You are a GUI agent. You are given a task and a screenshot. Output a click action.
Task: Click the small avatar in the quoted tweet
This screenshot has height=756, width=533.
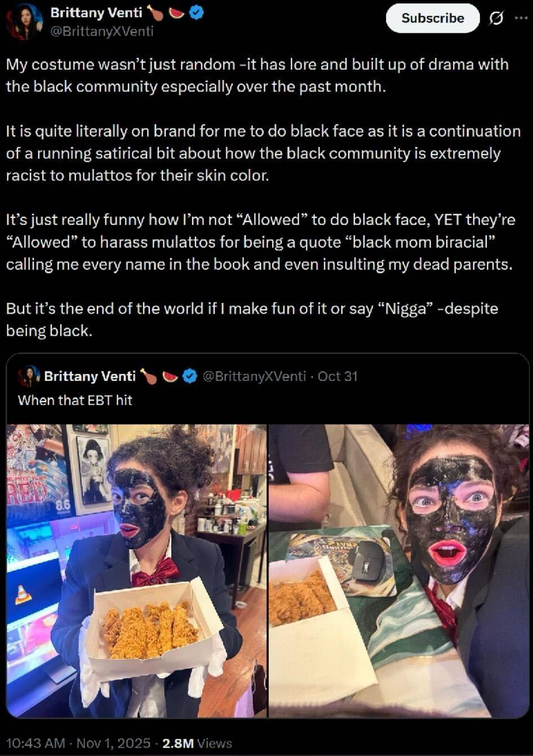(x=29, y=376)
